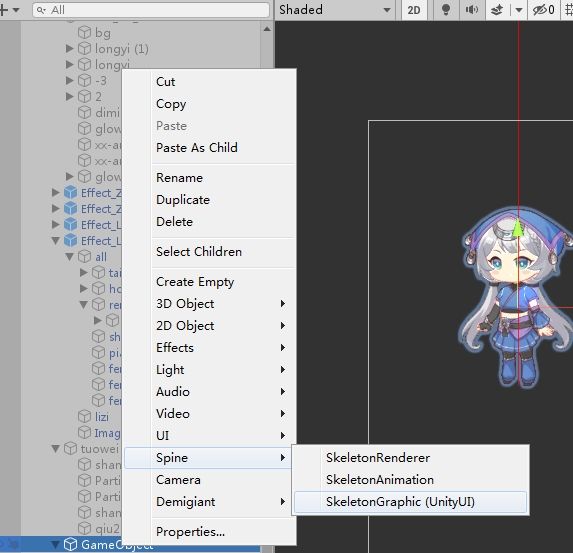Open the hierarchy create plus dropdown

pyautogui.click(x=9, y=10)
